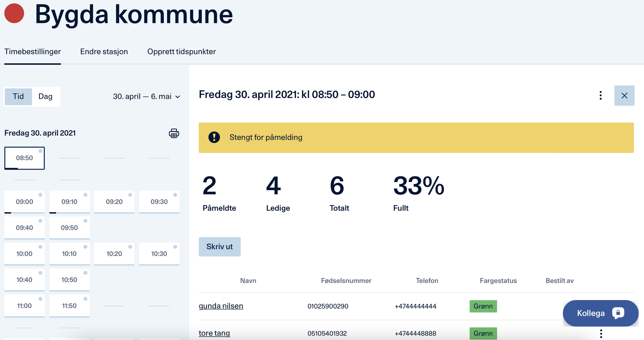The height and width of the screenshot is (340, 644).
Task: Open gunda nilsen's record link
Action: point(221,306)
